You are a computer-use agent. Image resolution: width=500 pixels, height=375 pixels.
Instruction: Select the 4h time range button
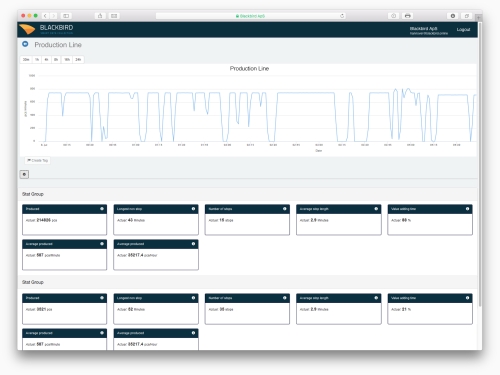coord(46,59)
